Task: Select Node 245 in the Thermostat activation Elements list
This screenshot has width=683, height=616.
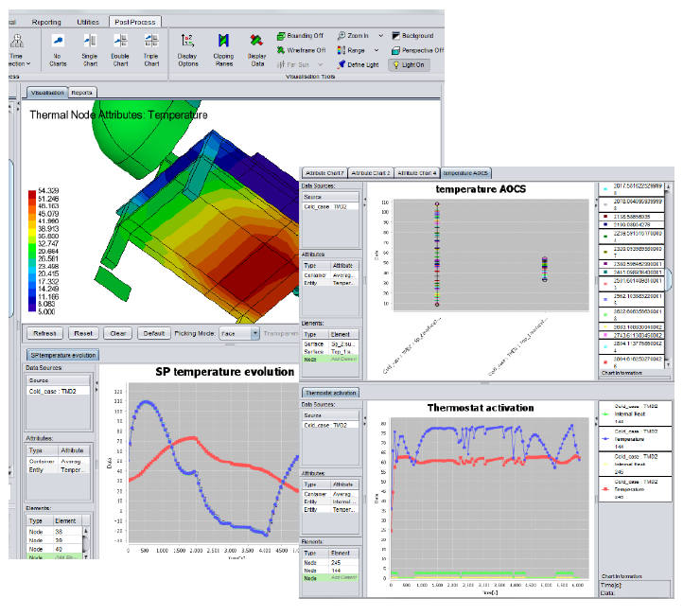Action: click(330, 562)
